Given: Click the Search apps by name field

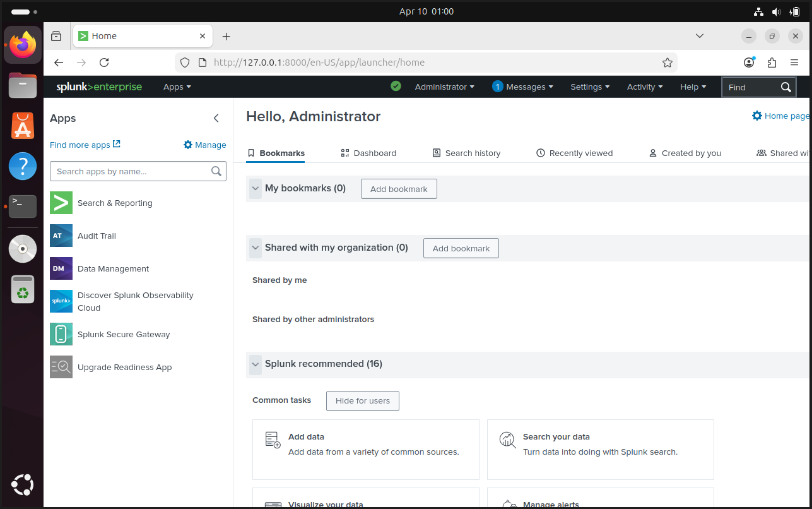Looking at the screenshot, I should click(x=131, y=171).
